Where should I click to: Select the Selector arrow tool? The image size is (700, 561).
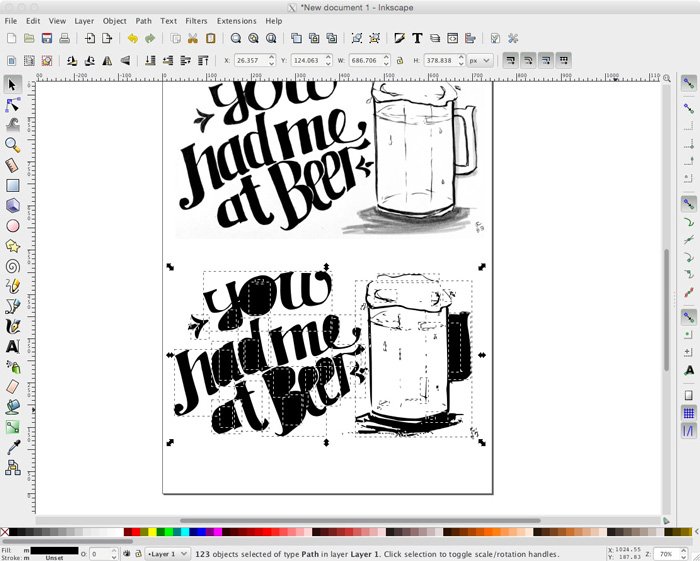coord(12,84)
